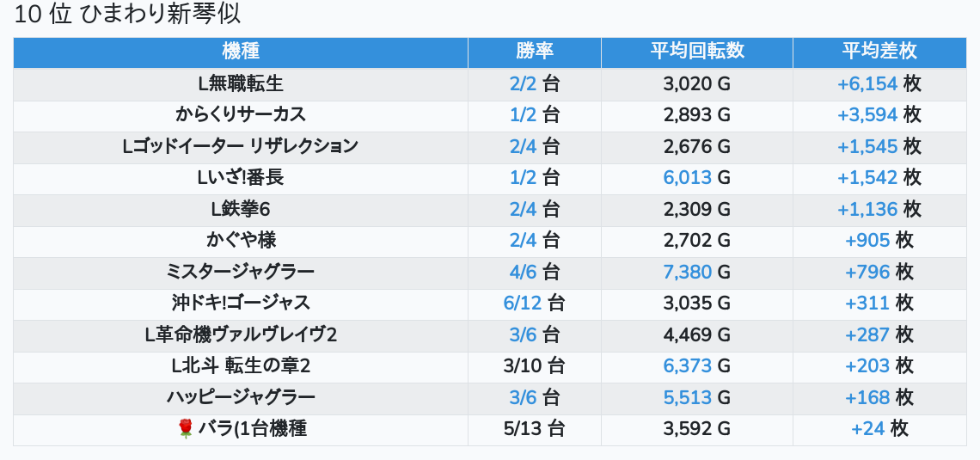The image size is (980, 460).
Task: Click the 4/6 win rate for ミスタージャグラー
Action: [523, 273]
